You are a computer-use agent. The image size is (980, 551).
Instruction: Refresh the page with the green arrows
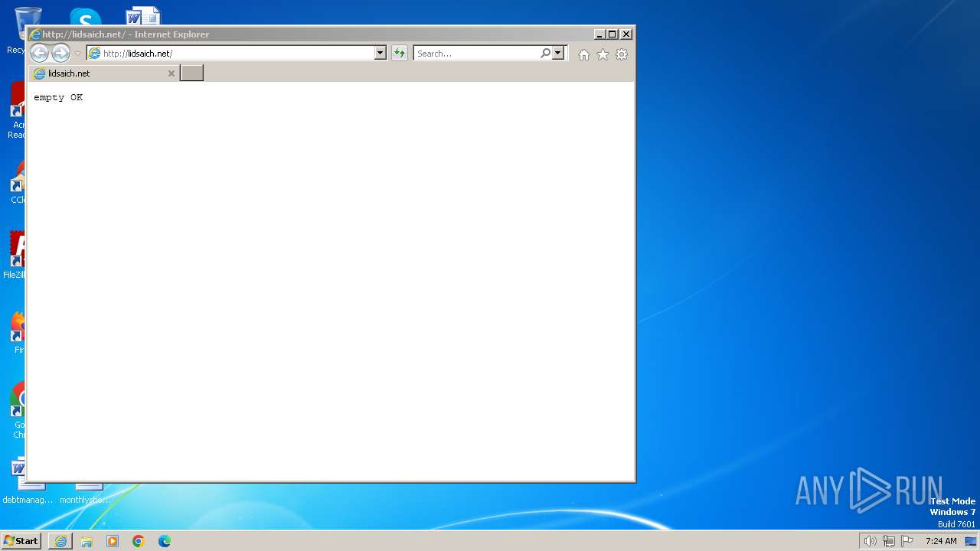pos(400,53)
